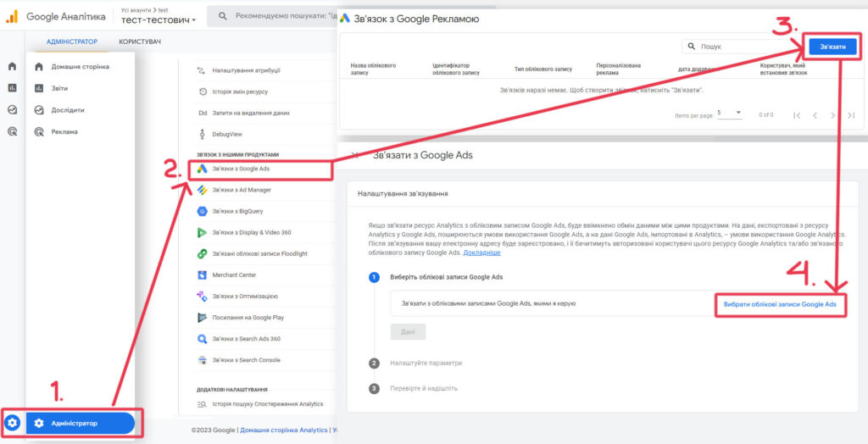Open Зв'язки з BigQuery

point(241,211)
